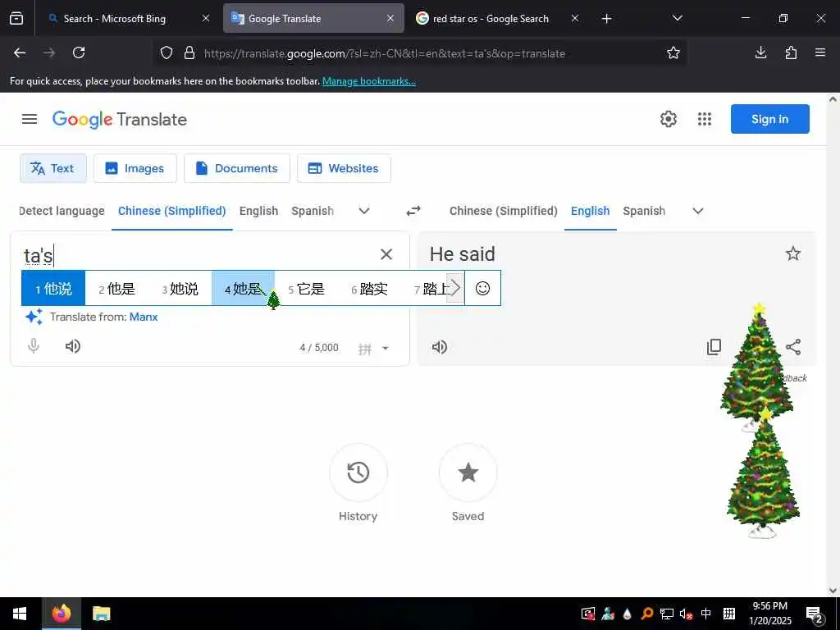Clear the source text

point(386,254)
